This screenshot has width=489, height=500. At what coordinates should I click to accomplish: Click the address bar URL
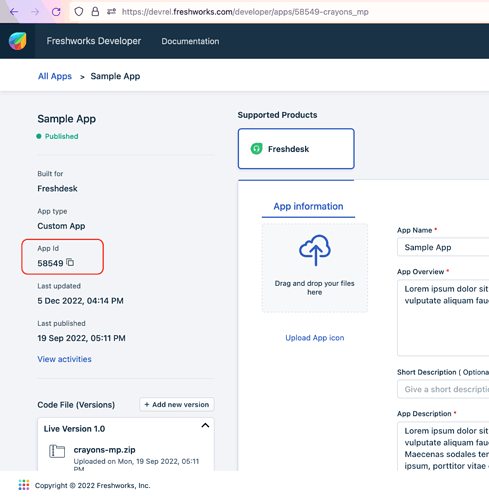(245, 12)
